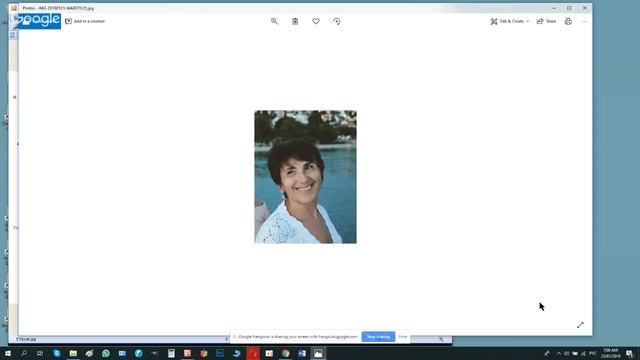Image resolution: width=640 pixels, height=360 pixels.
Task: Open the See more ellipsis menu
Action: point(584,21)
